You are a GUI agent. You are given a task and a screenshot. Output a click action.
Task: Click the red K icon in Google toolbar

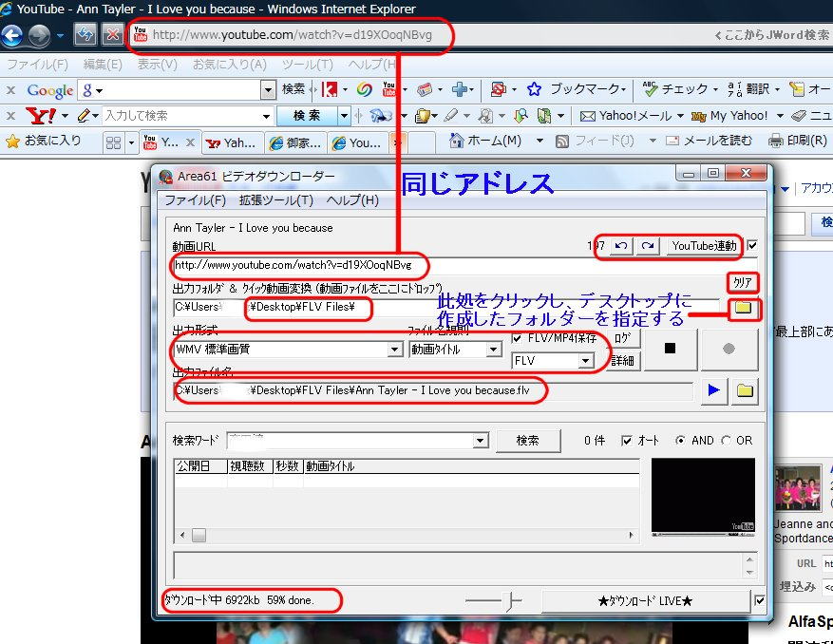(330, 89)
